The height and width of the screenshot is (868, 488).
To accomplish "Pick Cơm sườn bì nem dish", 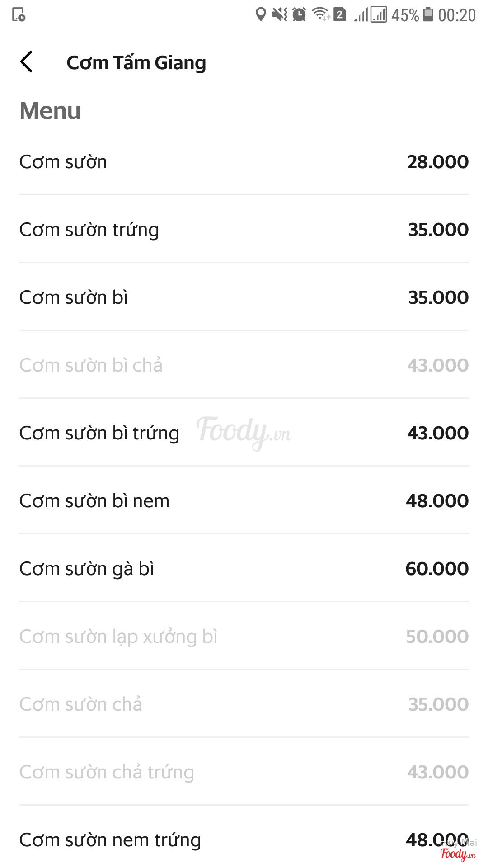I will [94, 501].
